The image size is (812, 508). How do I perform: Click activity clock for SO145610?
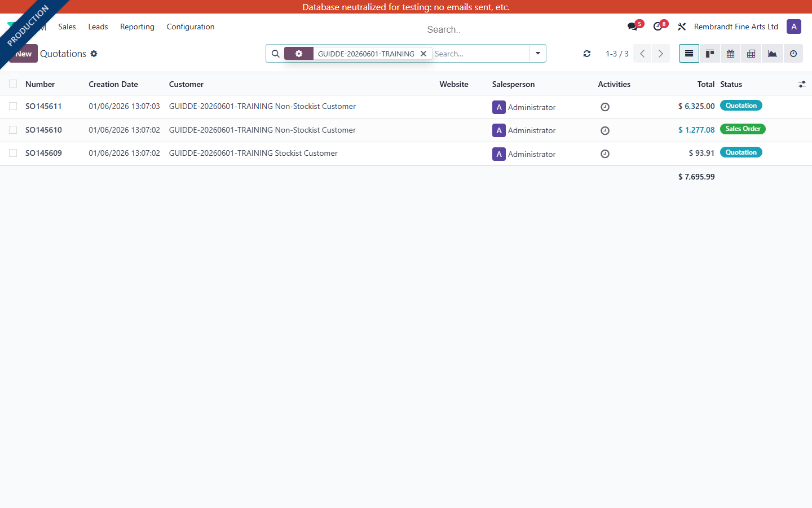[x=605, y=130]
